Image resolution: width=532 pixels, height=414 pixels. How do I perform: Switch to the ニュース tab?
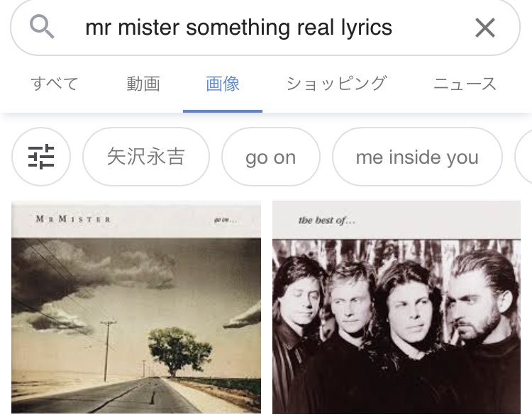click(465, 84)
